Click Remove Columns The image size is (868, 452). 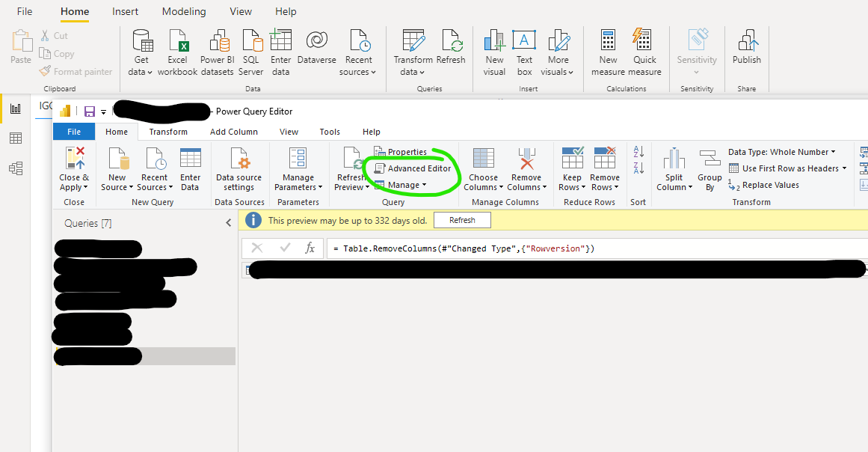point(526,169)
